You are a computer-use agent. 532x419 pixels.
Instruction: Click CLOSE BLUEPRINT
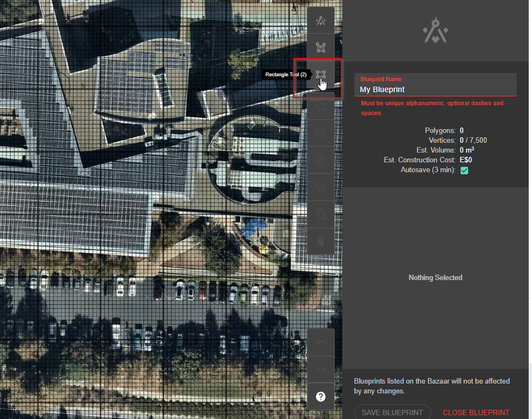[476, 412]
